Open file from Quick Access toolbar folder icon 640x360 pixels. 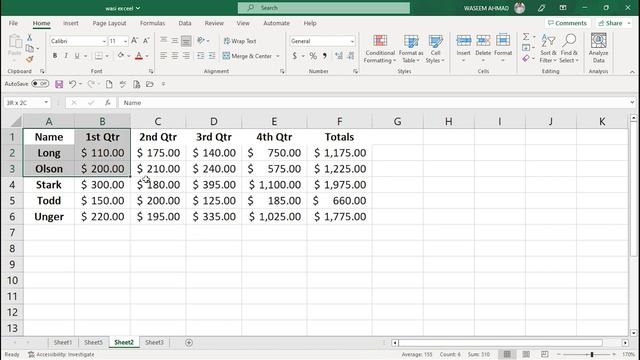click(150, 84)
